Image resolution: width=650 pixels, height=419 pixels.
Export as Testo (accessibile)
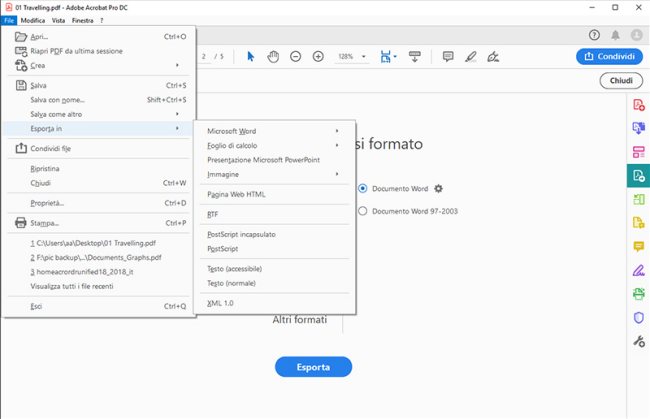(274, 269)
